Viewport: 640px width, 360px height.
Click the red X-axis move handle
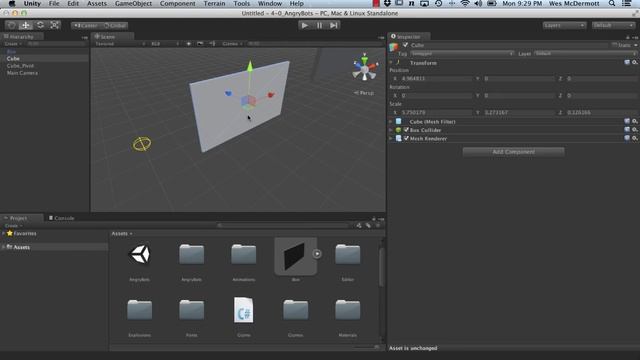point(271,95)
